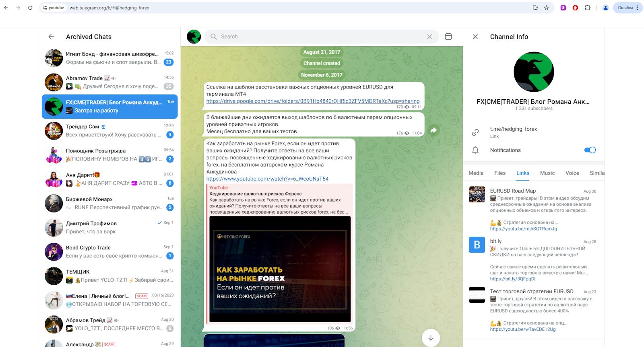Click the red Opera-style extension icon
644x347 pixels.
(576, 8)
